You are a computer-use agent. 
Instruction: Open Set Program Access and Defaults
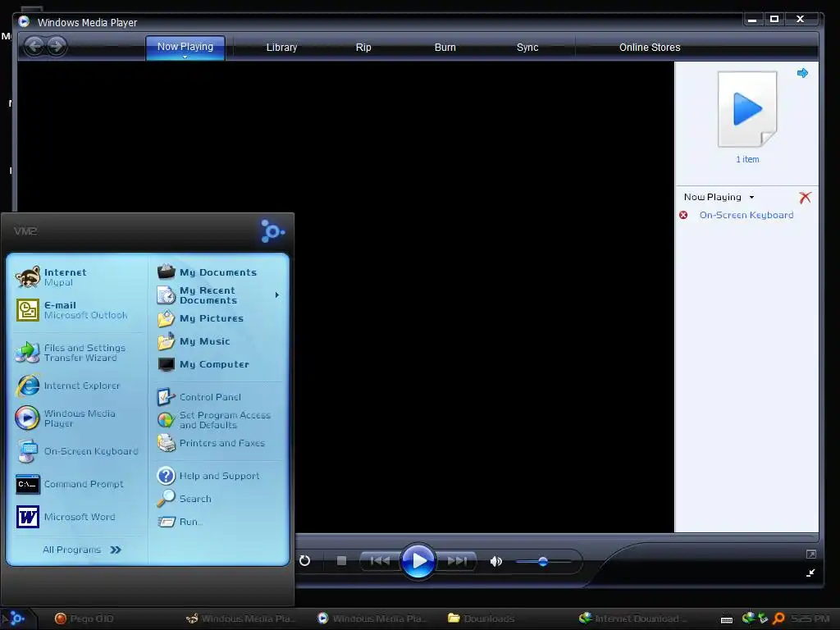(218, 420)
